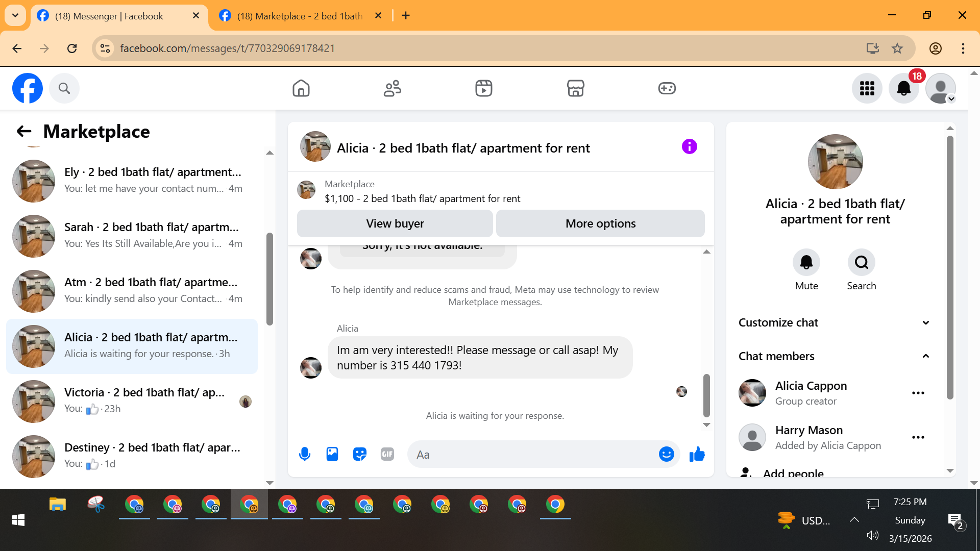Open Sarah's apartment conversation
This screenshot has width=980, height=551.
[132, 236]
